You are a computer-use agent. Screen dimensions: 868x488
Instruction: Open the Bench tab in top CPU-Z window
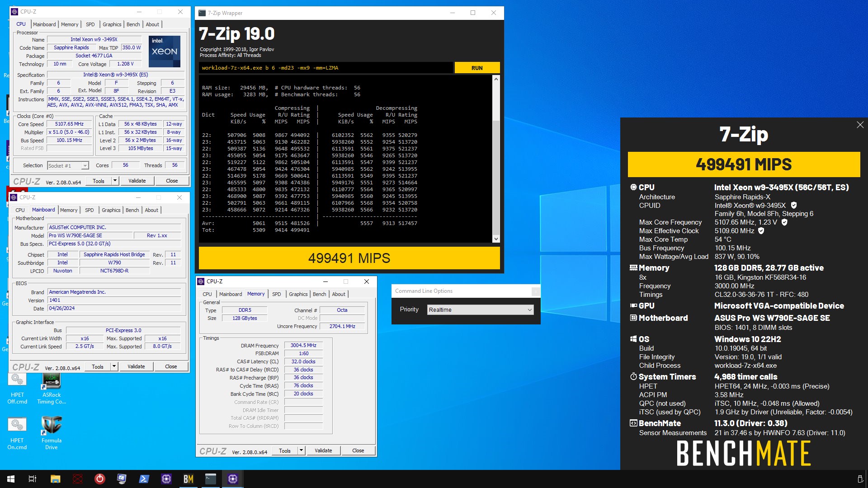pyautogui.click(x=133, y=24)
